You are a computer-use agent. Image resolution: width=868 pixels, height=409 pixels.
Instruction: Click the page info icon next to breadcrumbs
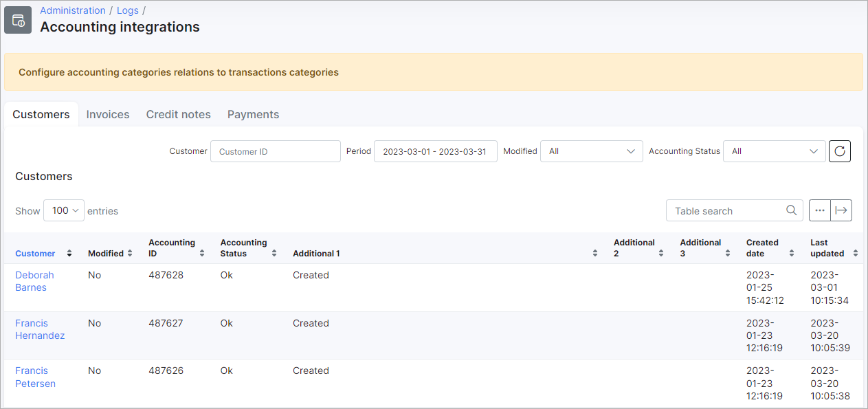coord(17,19)
